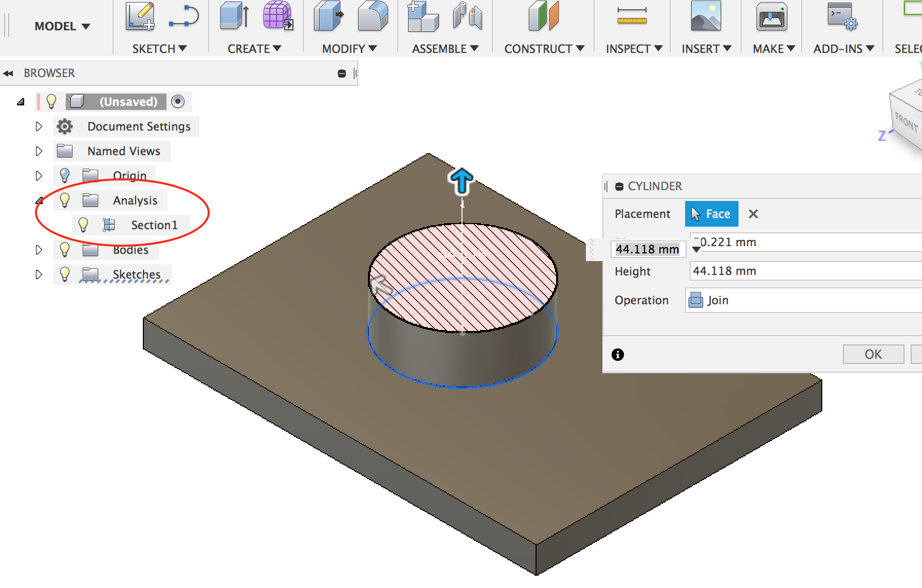Expand the Bodies folder node

pyautogui.click(x=39, y=250)
